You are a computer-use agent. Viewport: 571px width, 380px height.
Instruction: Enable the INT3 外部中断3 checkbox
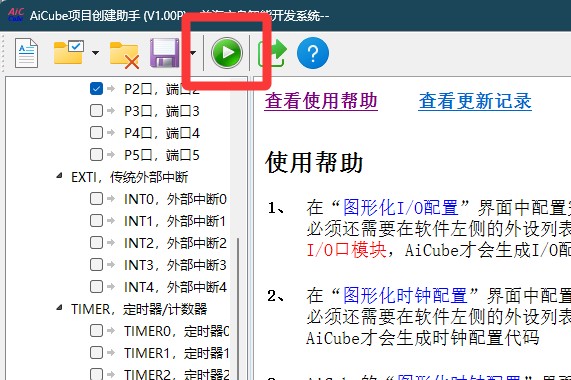pos(97,264)
